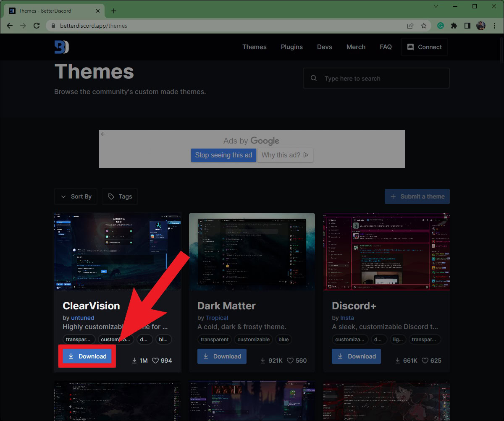
Task: Bookmark this page with the star icon
Action: pos(424,26)
